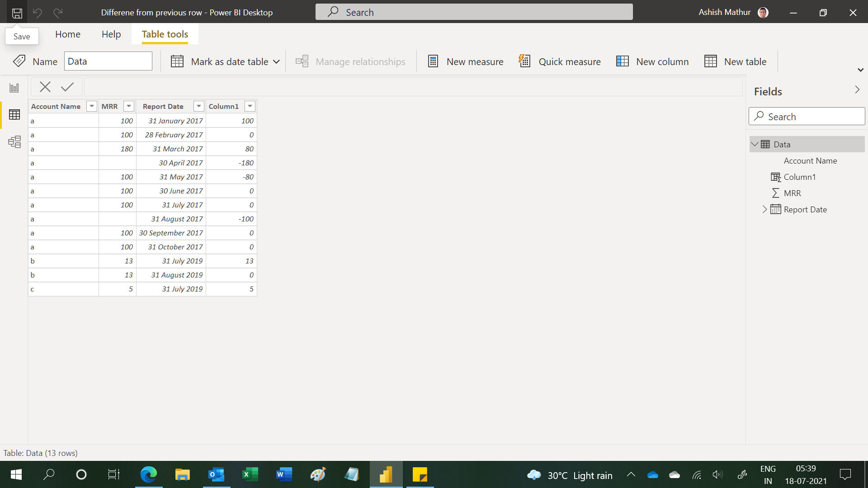Click the table Name input field
This screenshot has height=488, width=868.
coord(108,61)
